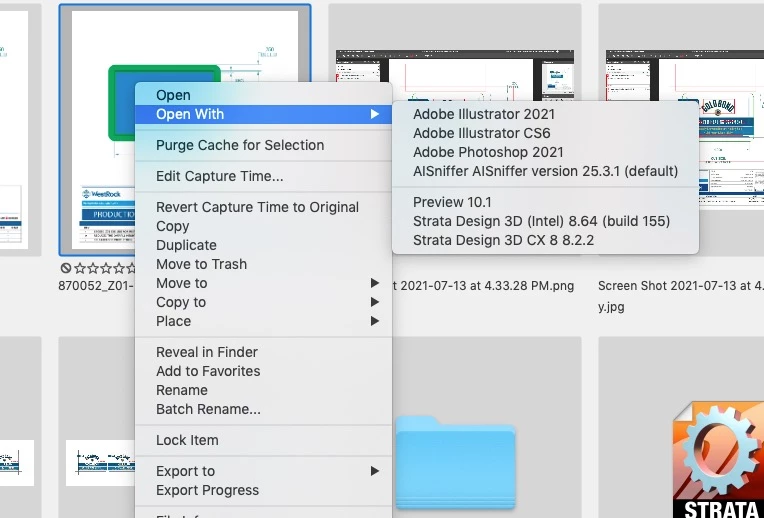Open with Adobe Photoshop 2021
Screen dimensions: 764x518
545,152
